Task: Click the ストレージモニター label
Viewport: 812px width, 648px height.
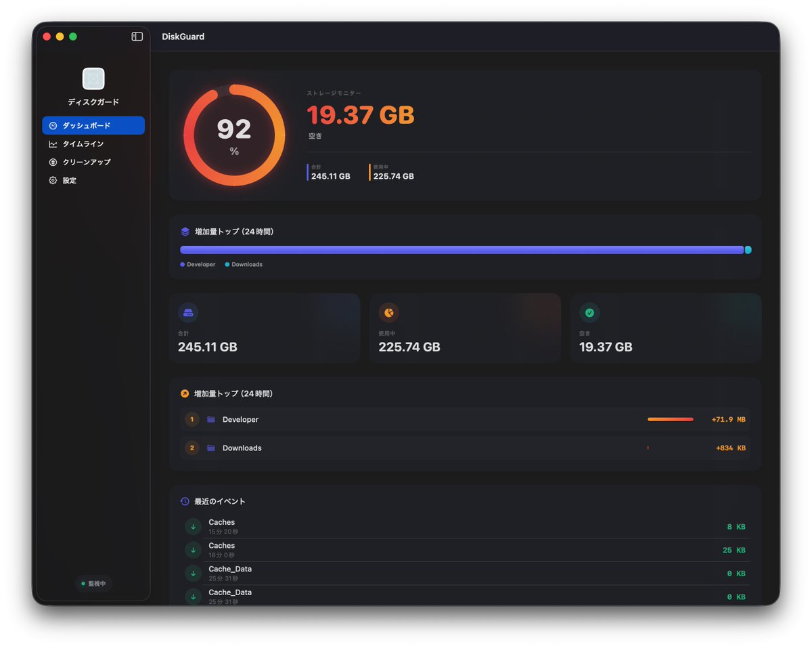Action: click(x=334, y=93)
